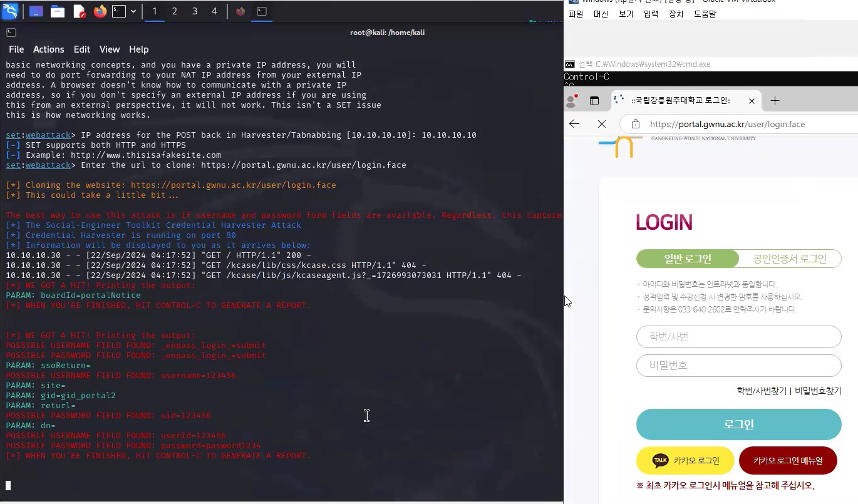Click the 'Control-C' text in cmd window
The image size is (858, 504).
pos(586,77)
